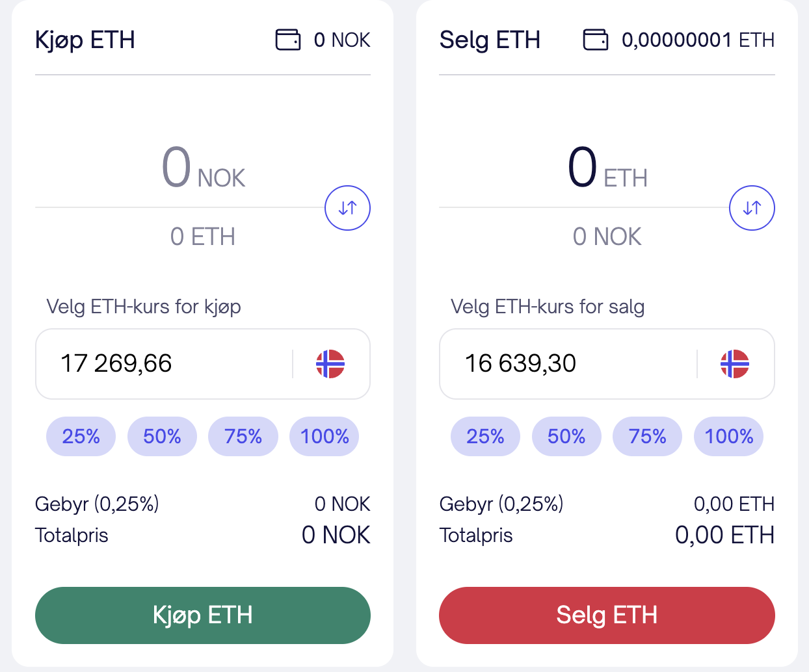Viewport: 809px width, 672px height.
Task: Click the currency swap circle under Selg ETH
Action: [752, 207]
